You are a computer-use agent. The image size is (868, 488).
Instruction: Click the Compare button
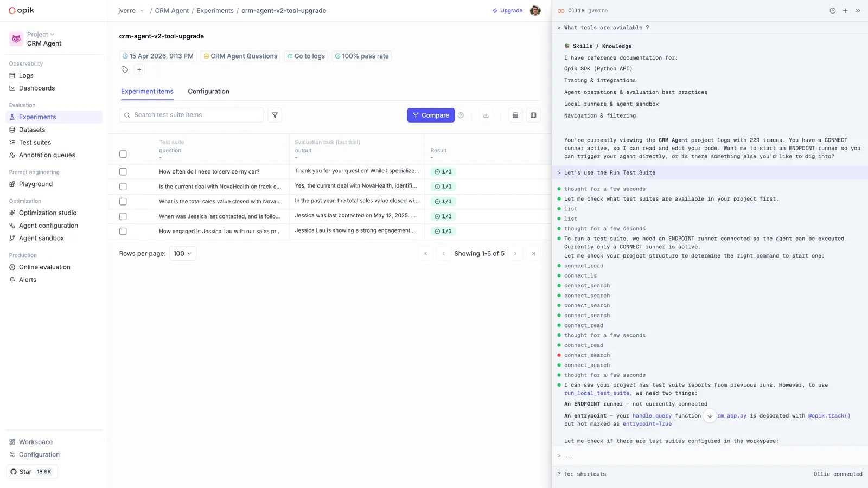[431, 115]
